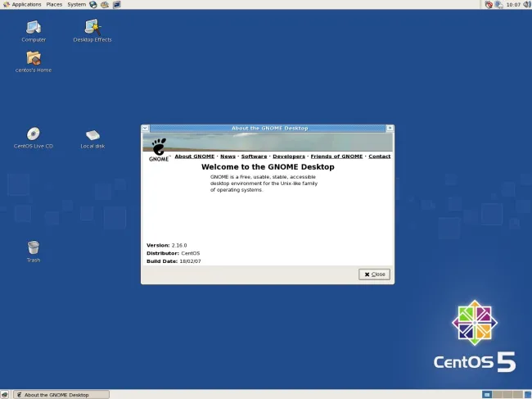
Task: Click the Build Date 18/02/07 text
Action: pos(174,261)
